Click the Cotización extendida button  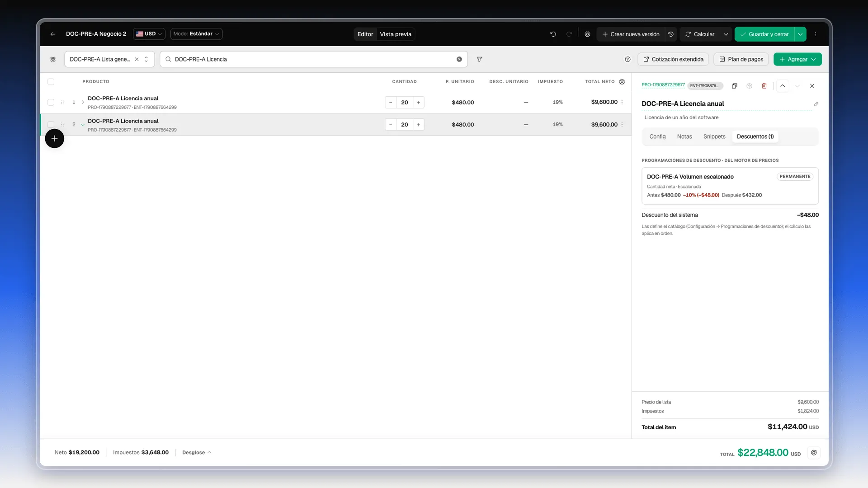(673, 59)
